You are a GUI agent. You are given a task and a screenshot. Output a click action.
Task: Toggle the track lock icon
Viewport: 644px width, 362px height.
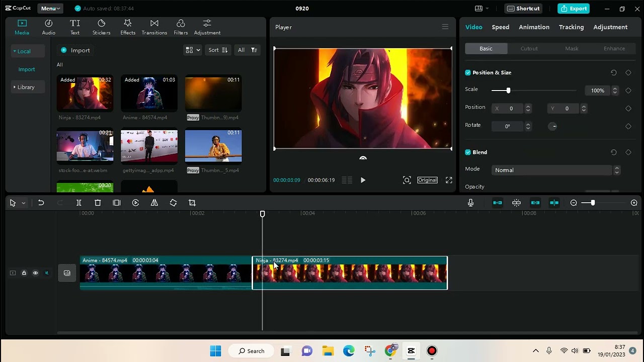coord(24,273)
